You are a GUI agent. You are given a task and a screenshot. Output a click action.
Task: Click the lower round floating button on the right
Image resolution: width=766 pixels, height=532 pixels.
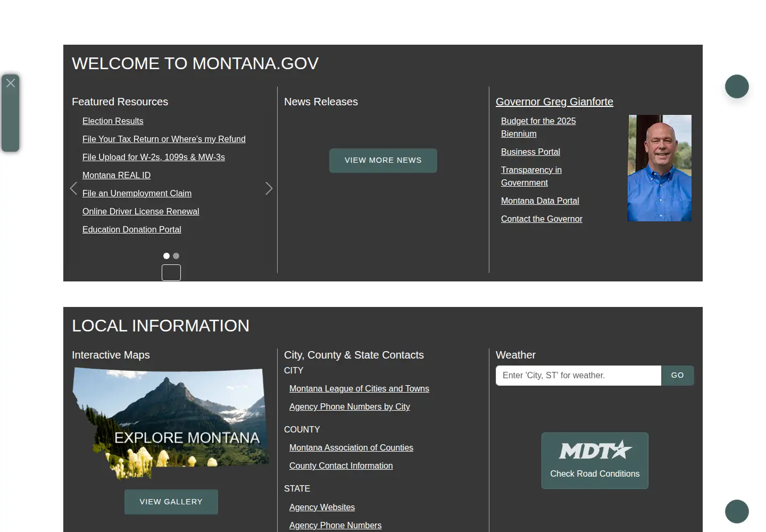[x=737, y=511]
